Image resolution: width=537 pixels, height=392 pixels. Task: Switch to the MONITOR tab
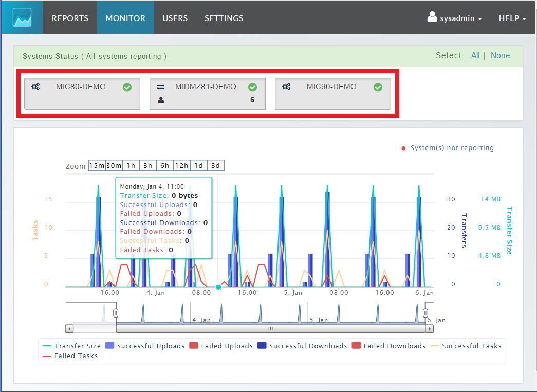[125, 18]
